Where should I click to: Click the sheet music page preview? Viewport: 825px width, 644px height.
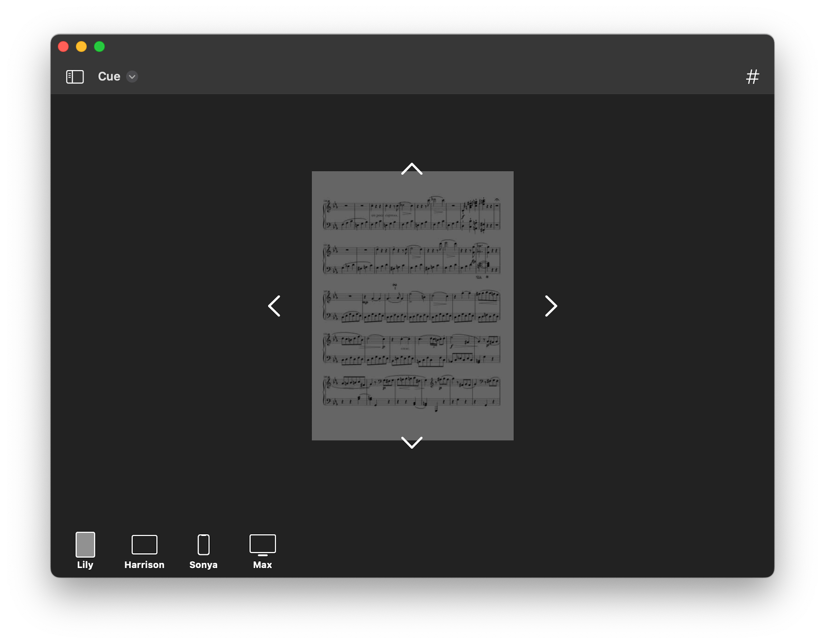click(x=412, y=306)
